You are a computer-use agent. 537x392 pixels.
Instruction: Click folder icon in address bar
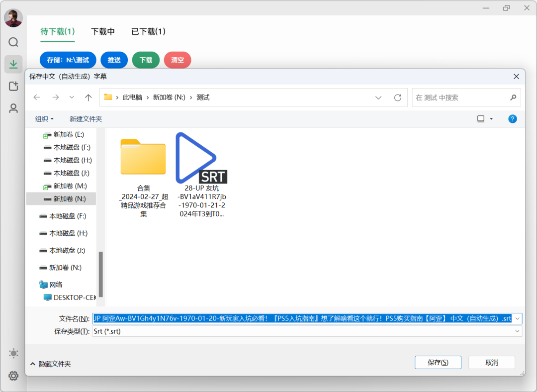click(108, 98)
